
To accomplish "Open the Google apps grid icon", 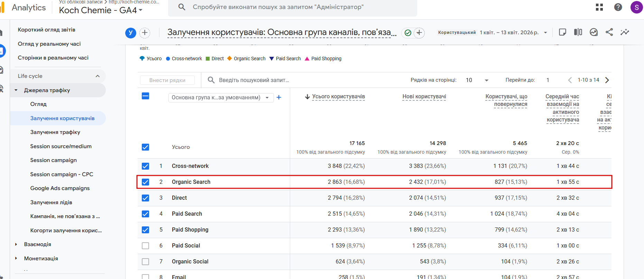I will pos(599,7).
